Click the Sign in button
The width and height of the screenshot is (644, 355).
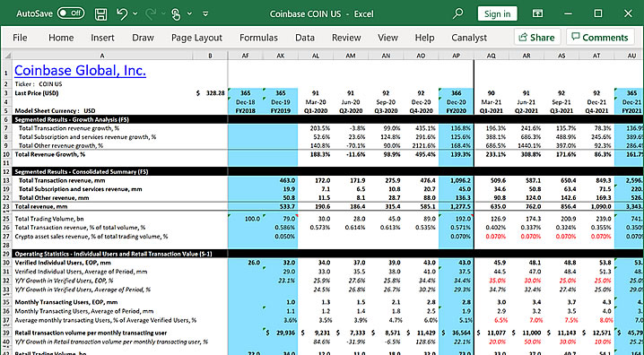(x=498, y=14)
